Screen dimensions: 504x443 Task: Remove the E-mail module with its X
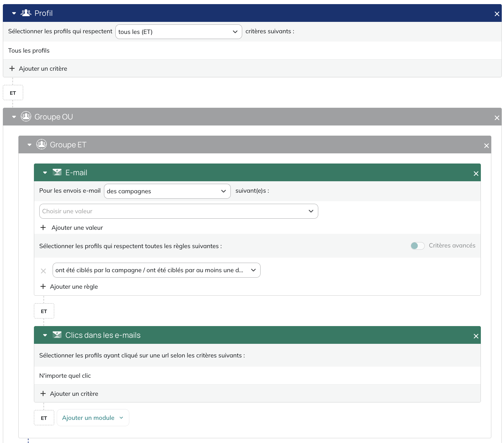pyautogui.click(x=476, y=173)
